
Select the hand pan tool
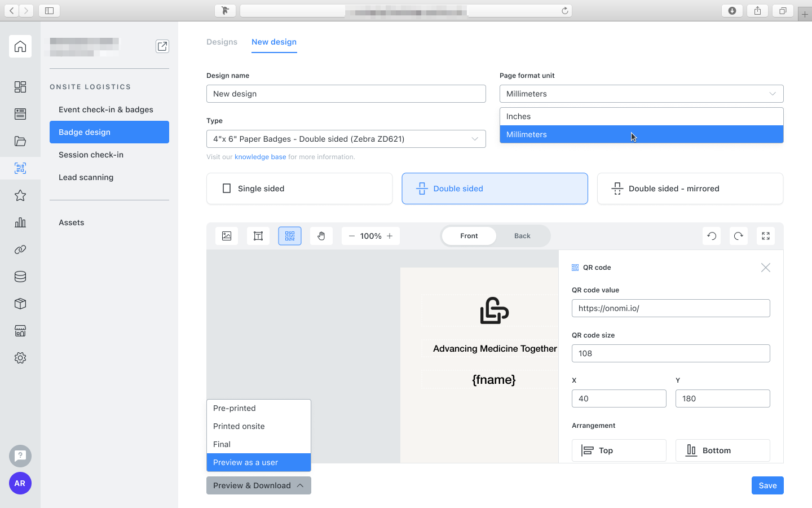[x=321, y=236]
